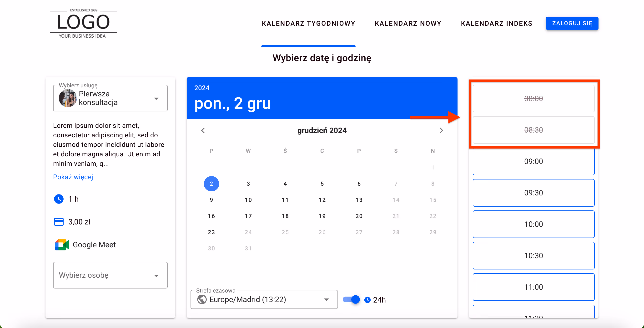Screen dimensions: 644x328
Task: Open the Kalendarz Indeks tab
Action: [x=497, y=23]
